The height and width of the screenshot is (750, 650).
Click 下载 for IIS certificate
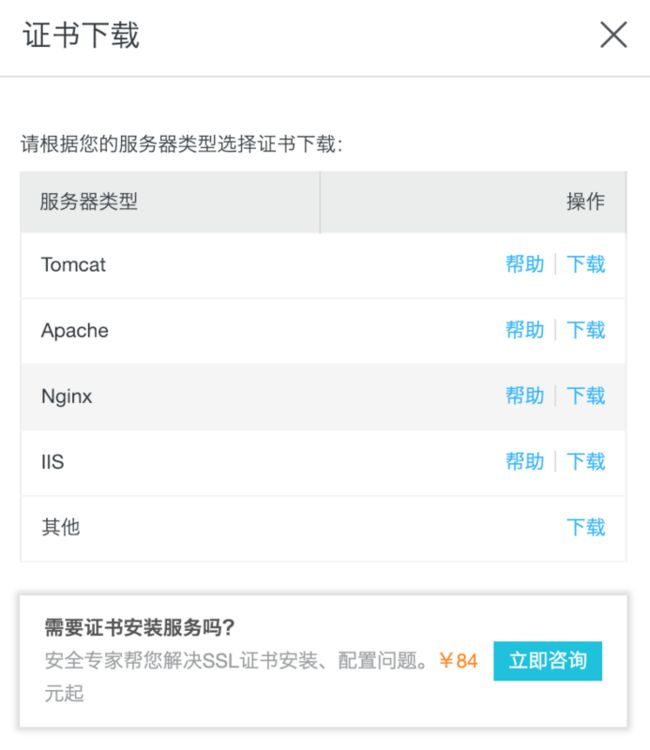point(586,462)
